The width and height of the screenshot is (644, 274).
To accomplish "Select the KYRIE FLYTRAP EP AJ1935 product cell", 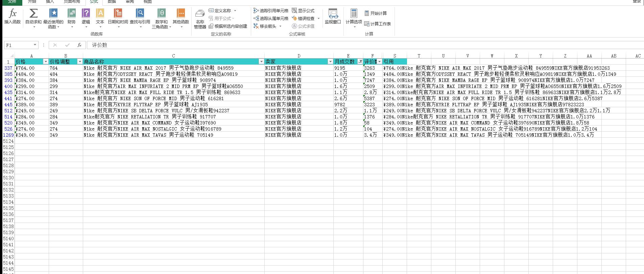I will 173,105.
